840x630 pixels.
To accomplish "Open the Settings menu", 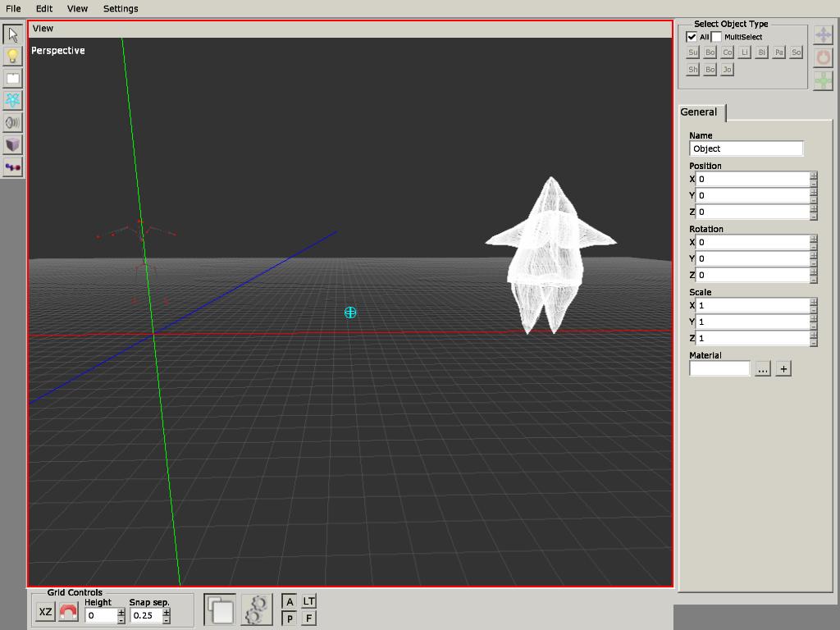I will [121, 8].
